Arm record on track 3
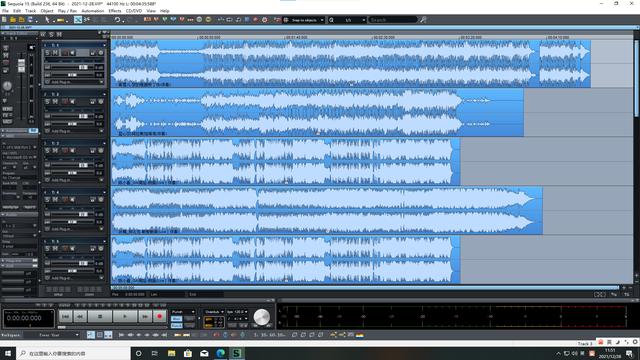The height and width of the screenshot is (360, 640). (x=65, y=151)
